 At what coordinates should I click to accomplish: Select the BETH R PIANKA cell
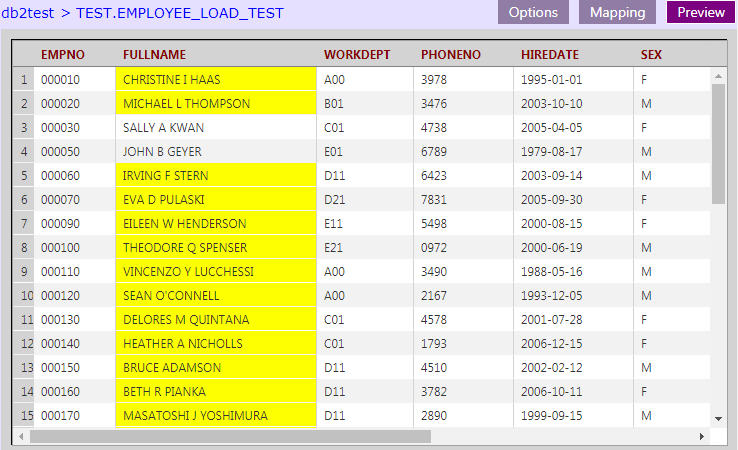click(216, 392)
